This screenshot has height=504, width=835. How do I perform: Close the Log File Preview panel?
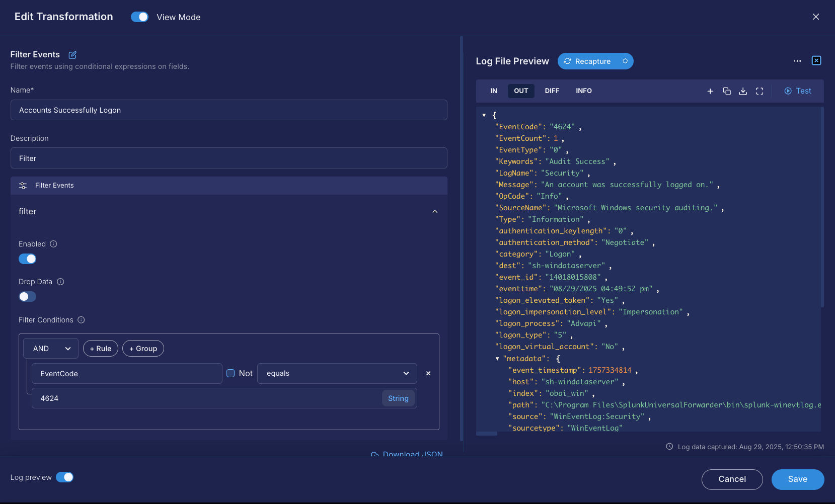(x=816, y=61)
